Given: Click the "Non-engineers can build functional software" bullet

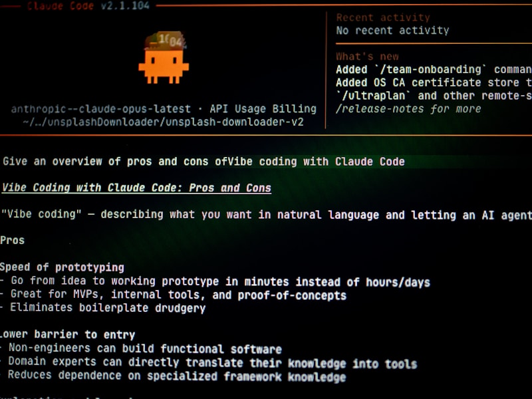Looking at the screenshot, I should 141,348.
